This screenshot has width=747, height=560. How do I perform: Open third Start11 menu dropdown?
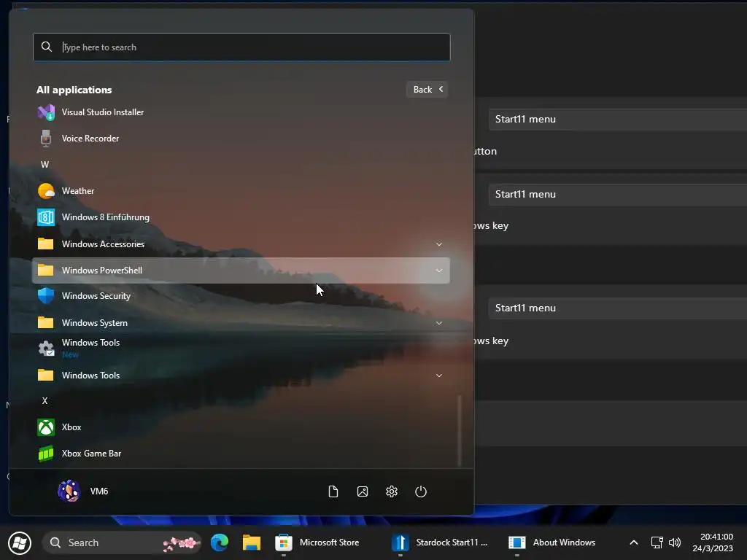tap(617, 308)
